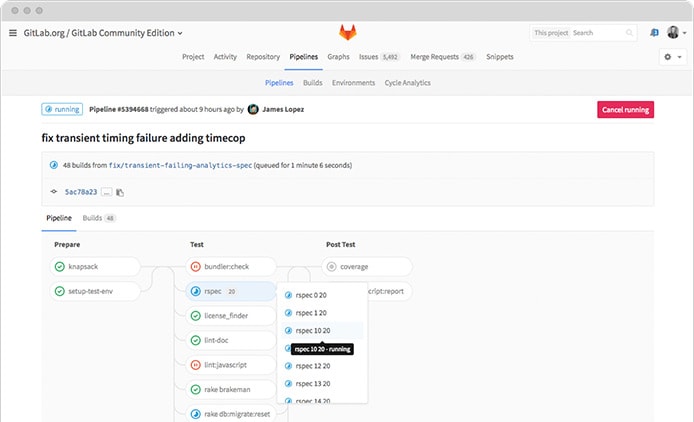Open the setup-test-env build
This screenshot has width=694, height=422.
(x=95, y=291)
